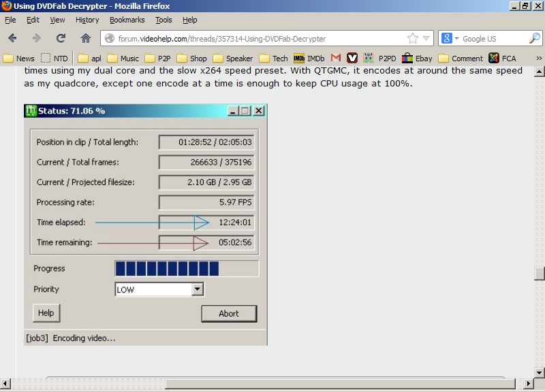Open the Tech bookmark folder

coord(274,59)
